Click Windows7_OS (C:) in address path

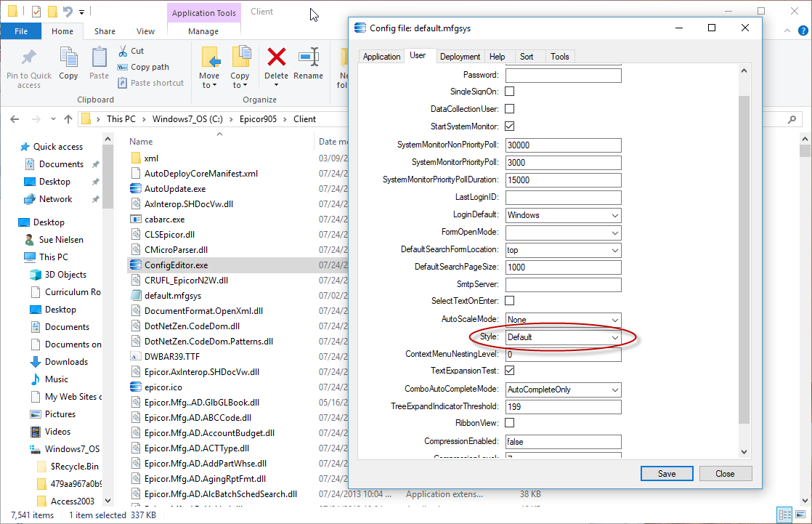pyautogui.click(x=187, y=119)
